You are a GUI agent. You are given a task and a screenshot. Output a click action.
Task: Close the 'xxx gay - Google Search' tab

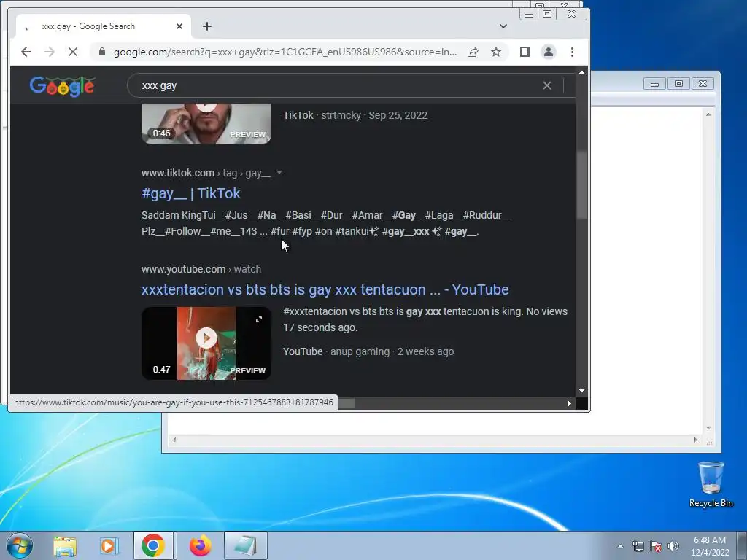click(x=179, y=26)
